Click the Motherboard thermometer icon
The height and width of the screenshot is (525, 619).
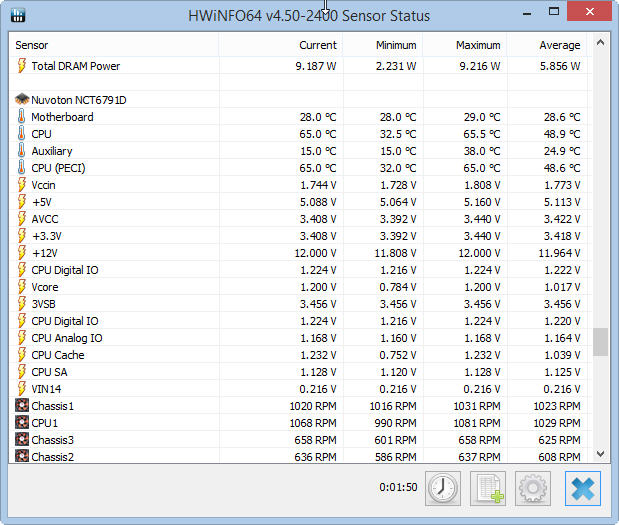click(22, 116)
